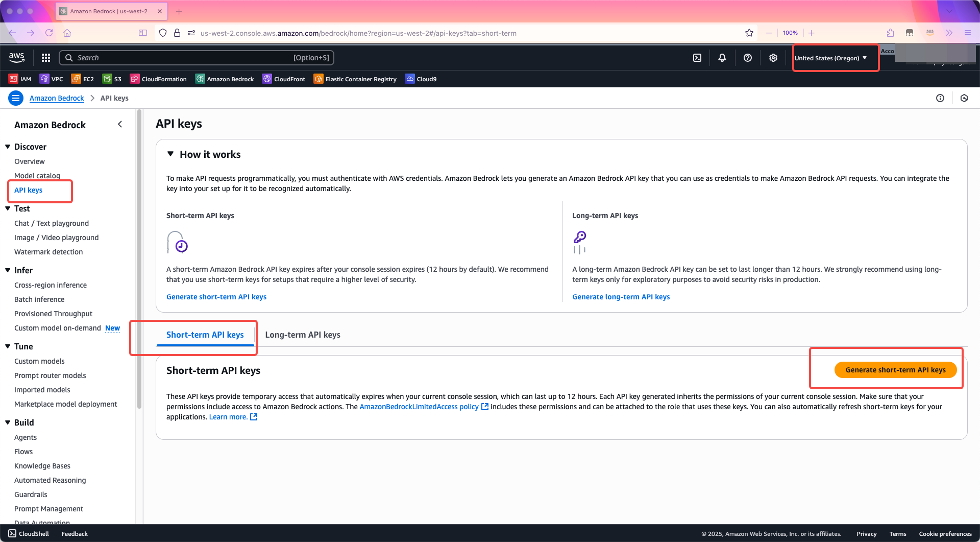Open the settings gear in AWS header
Screen dimensions: 980x542
[773, 58]
